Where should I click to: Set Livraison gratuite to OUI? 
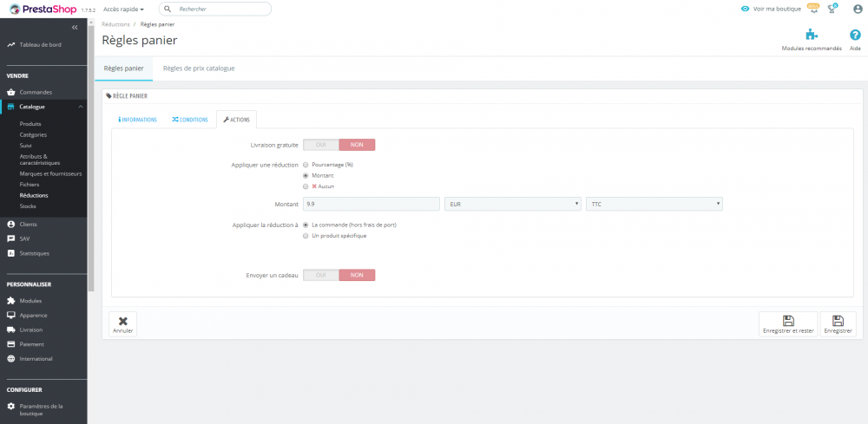coord(321,145)
